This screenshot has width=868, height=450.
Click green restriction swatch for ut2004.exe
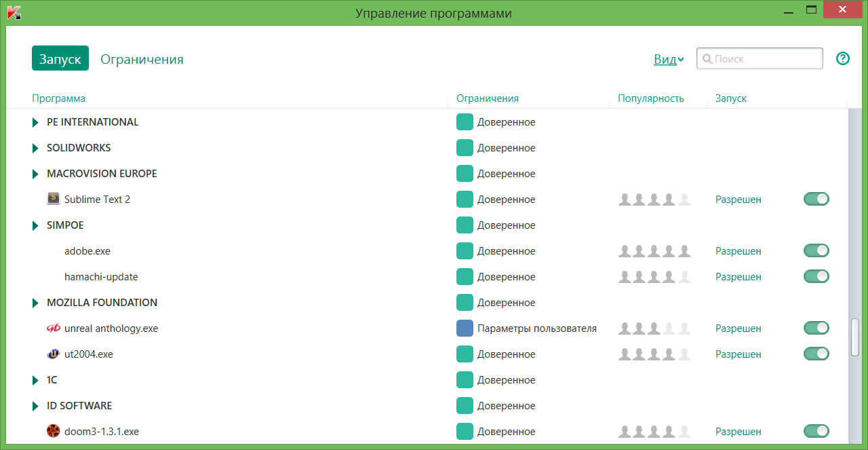click(465, 354)
